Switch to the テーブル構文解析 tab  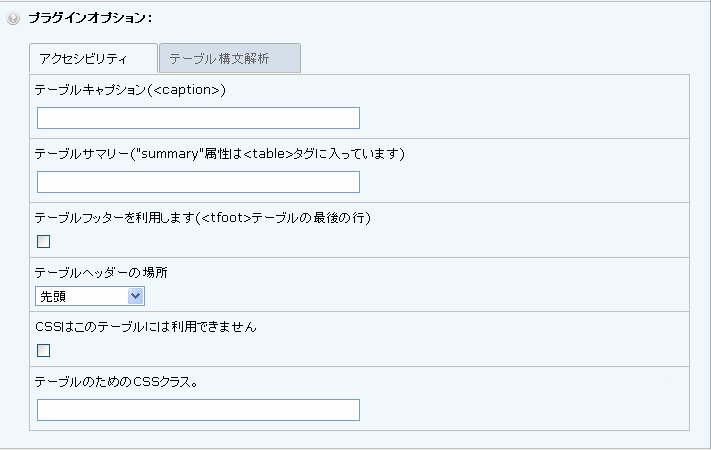(x=230, y=58)
